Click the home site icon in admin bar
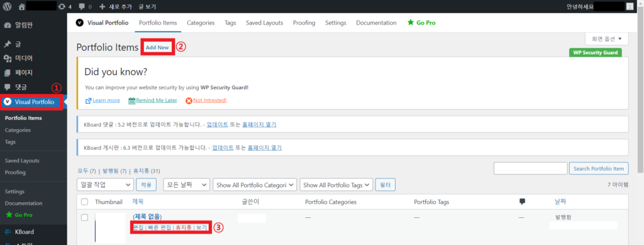Screen dimensions: 644x245 (22, 6)
